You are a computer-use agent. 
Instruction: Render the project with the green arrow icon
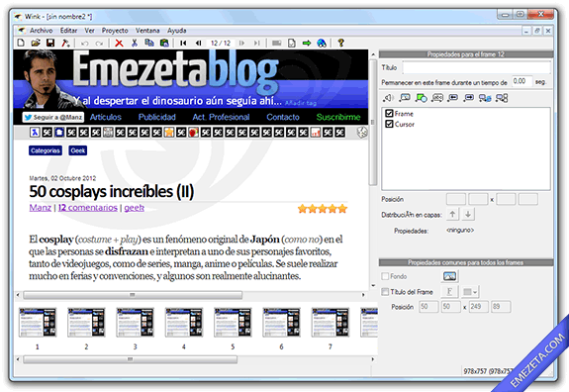(307, 44)
